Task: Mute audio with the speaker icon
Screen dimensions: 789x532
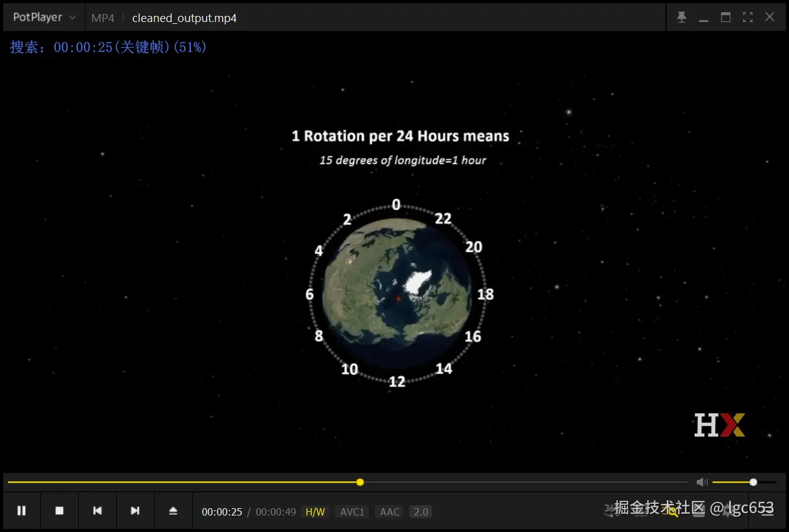Action: point(702,482)
